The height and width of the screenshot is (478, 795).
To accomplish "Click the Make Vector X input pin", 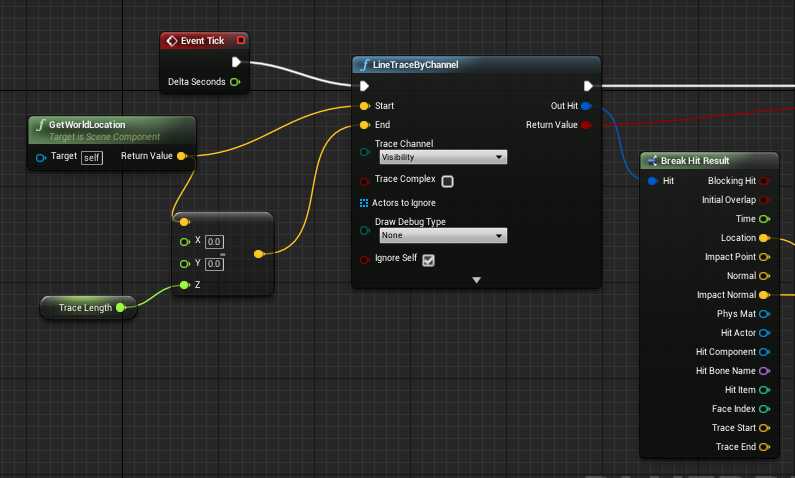I will (x=185, y=242).
